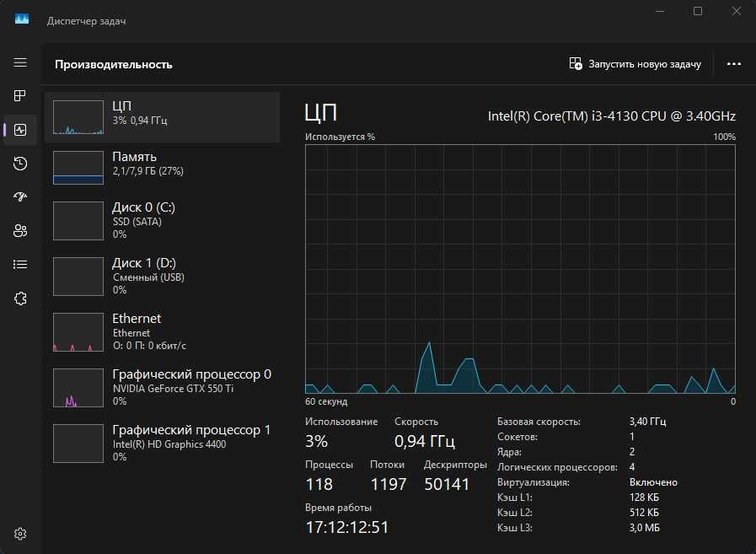Open the Processes page icon
This screenshot has height=554, width=756.
pos(19,95)
